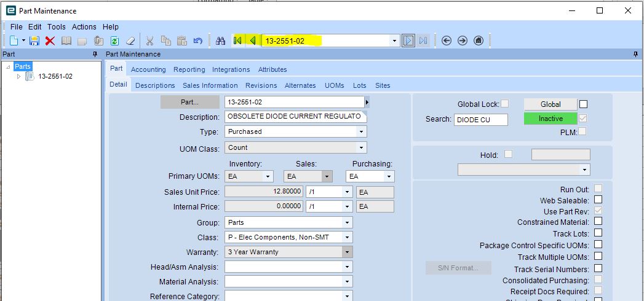
Task: Go to first record navigation icon
Action: pyautogui.click(x=237, y=41)
